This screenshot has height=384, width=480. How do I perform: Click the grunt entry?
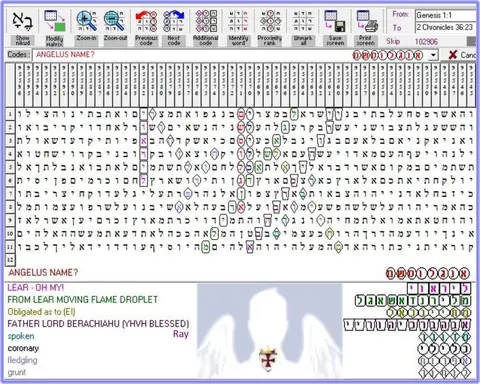[17, 372]
